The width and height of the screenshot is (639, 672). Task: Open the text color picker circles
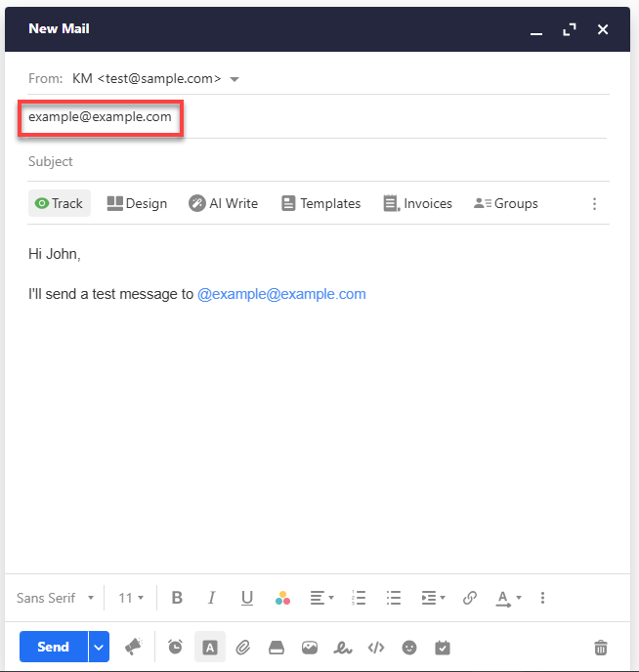click(x=282, y=598)
